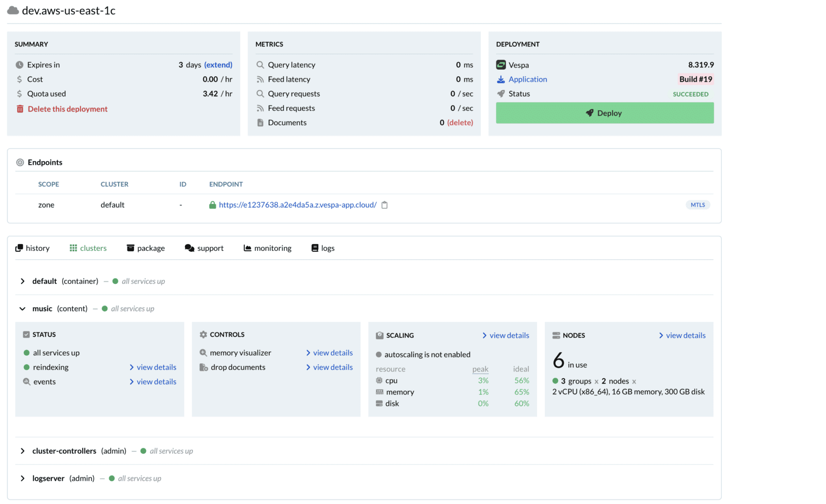Viewport: 826px width, 504px height.
Task: Click the events magnifier icon
Action: [x=27, y=381]
